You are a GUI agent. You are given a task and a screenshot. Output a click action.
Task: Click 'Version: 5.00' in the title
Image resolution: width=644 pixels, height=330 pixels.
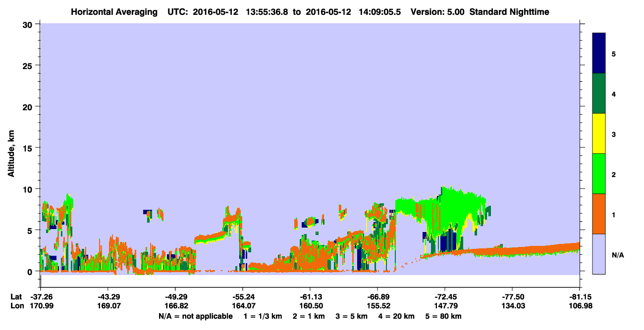coord(436,11)
